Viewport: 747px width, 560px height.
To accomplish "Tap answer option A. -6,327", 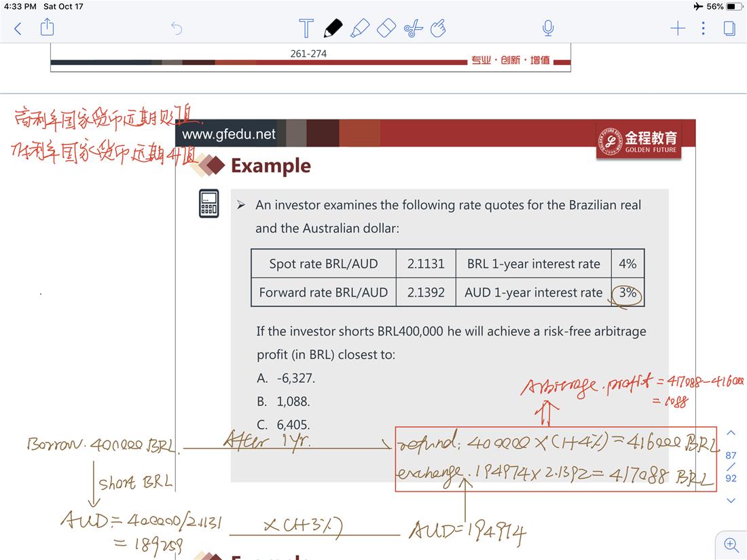I will [286, 378].
